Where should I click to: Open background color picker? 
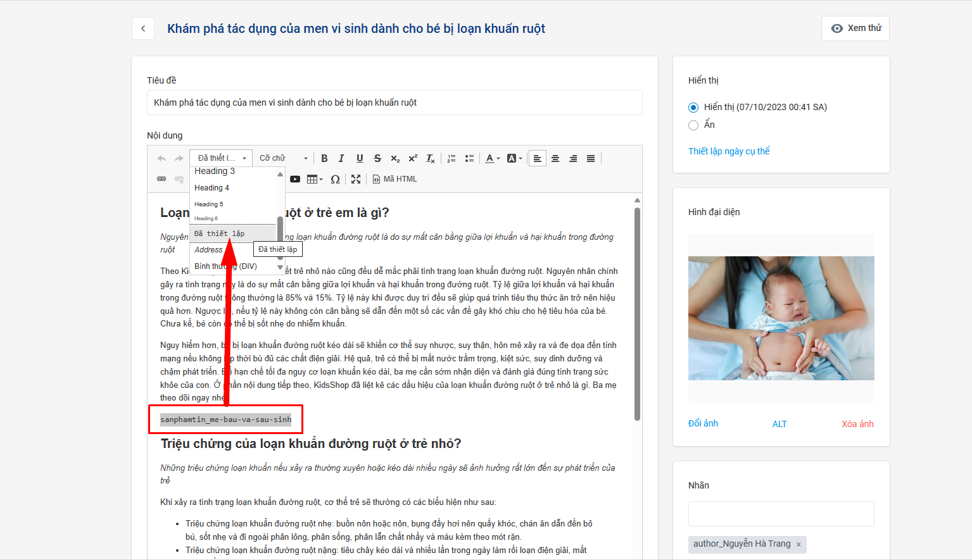point(514,158)
